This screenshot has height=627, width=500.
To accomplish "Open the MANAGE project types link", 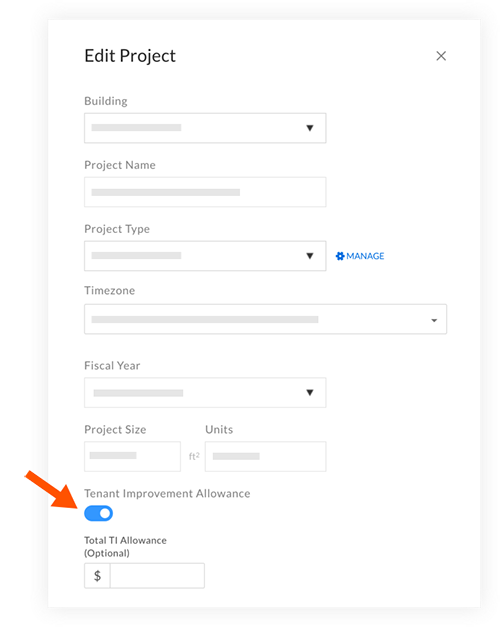I will pos(360,256).
